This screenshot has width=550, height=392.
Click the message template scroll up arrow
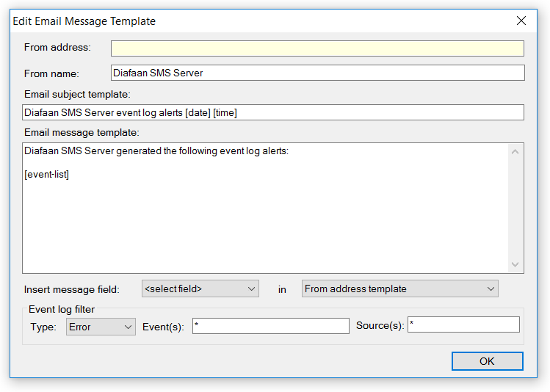tap(515, 152)
